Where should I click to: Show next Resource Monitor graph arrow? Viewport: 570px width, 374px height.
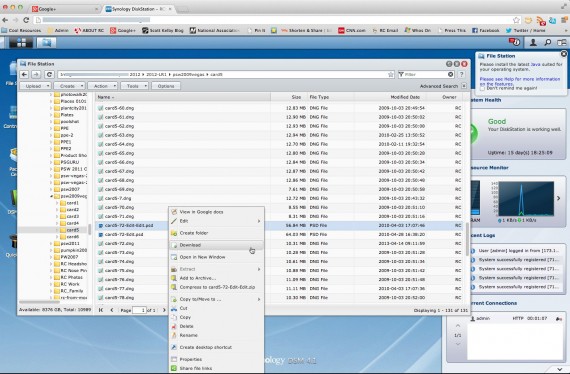(558, 198)
